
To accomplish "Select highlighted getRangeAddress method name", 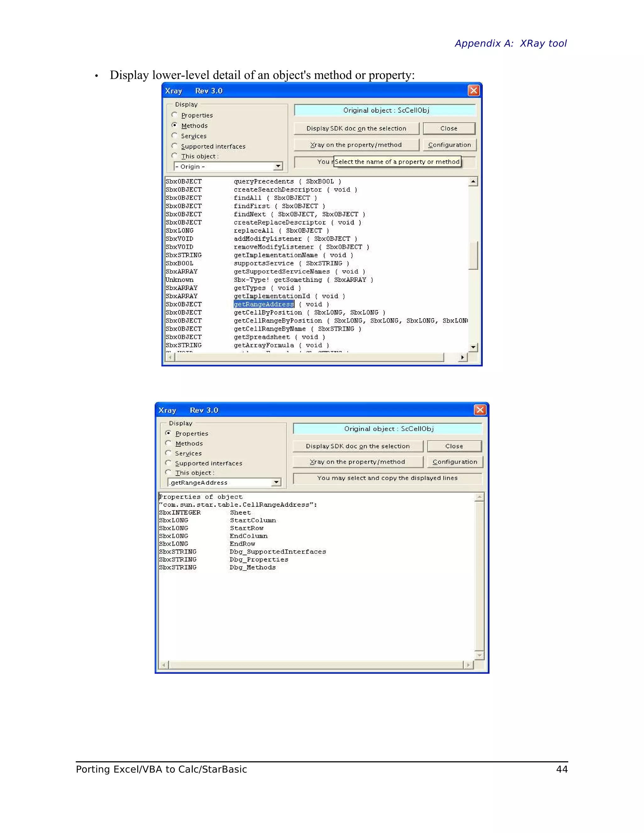I will pyautogui.click(x=264, y=304).
